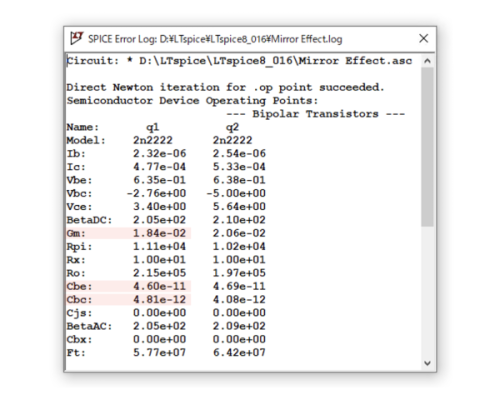Click the q2 Vce value 5.64e+00

coord(239,207)
